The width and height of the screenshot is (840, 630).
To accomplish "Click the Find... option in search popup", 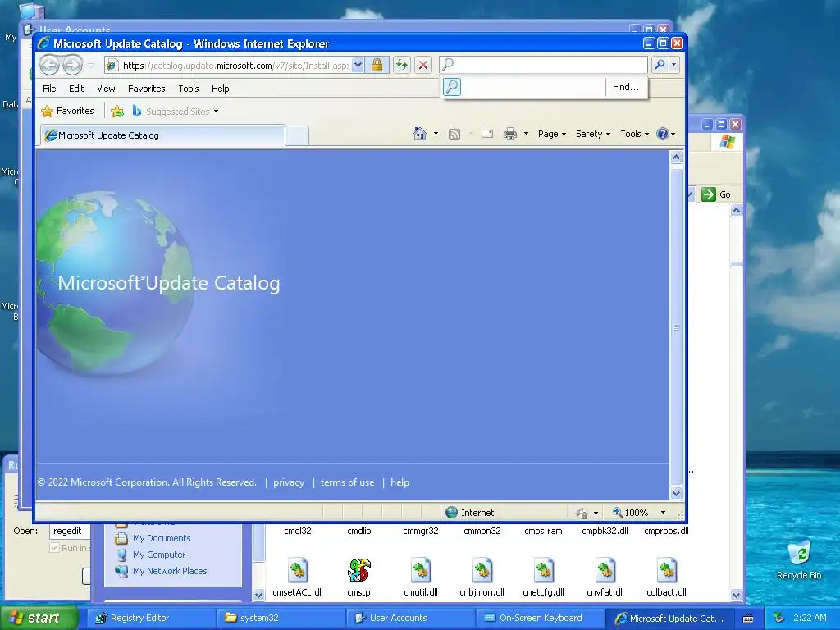I will coord(626,87).
